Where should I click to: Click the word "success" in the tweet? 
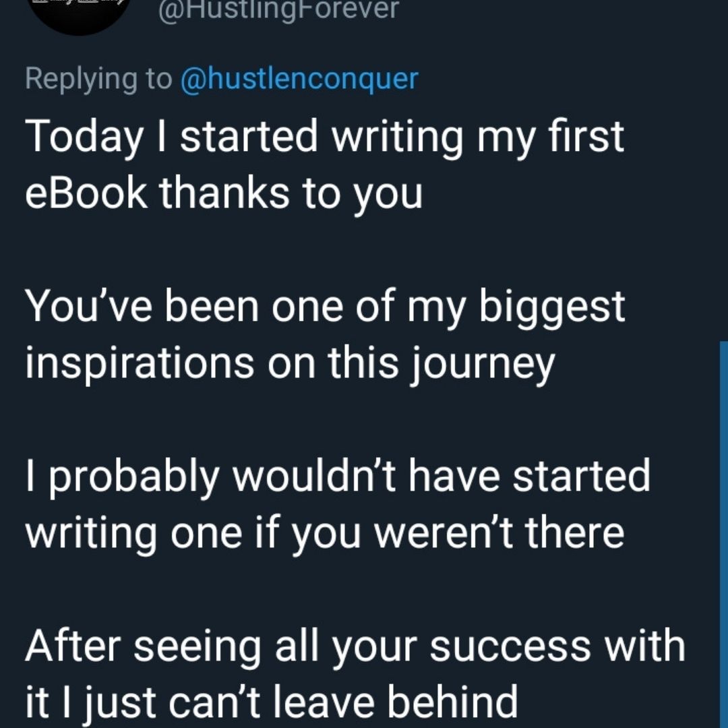(x=510, y=648)
